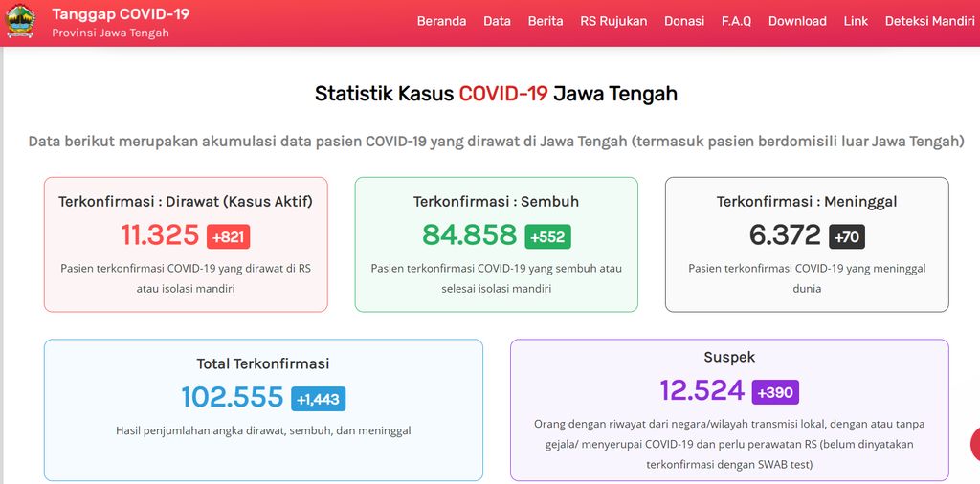Click the Hasil penjumlahan angka dirawat description

(x=263, y=431)
